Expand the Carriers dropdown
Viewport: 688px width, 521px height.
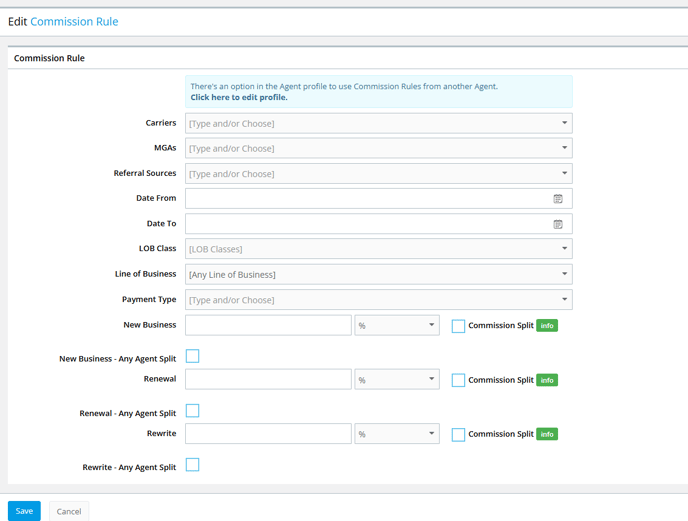pyautogui.click(x=379, y=123)
